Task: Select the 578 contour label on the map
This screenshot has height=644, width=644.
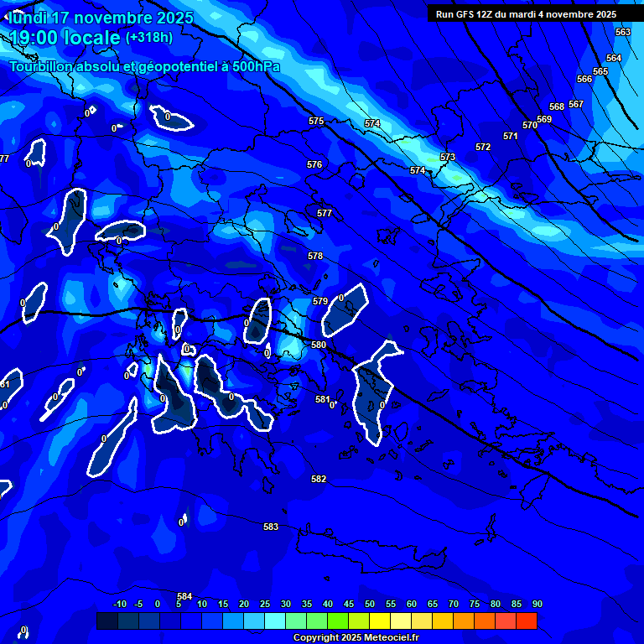Action: (x=315, y=256)
